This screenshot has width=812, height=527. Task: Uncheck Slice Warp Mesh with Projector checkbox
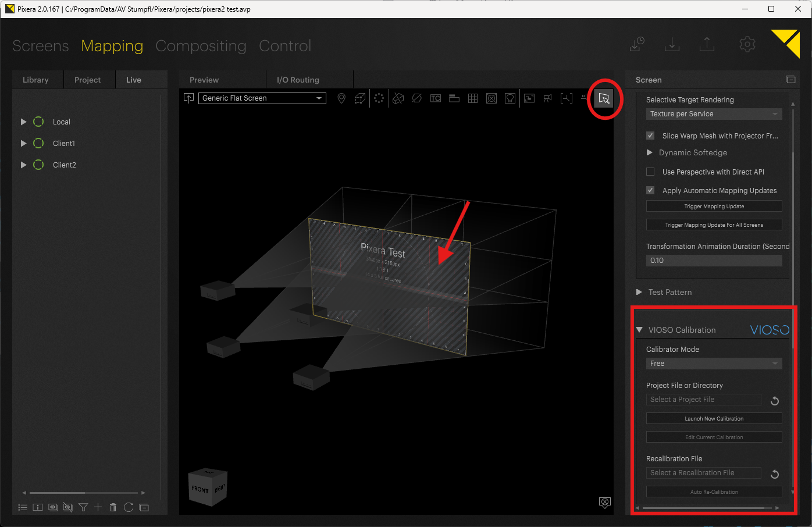(x=650, y=136)
